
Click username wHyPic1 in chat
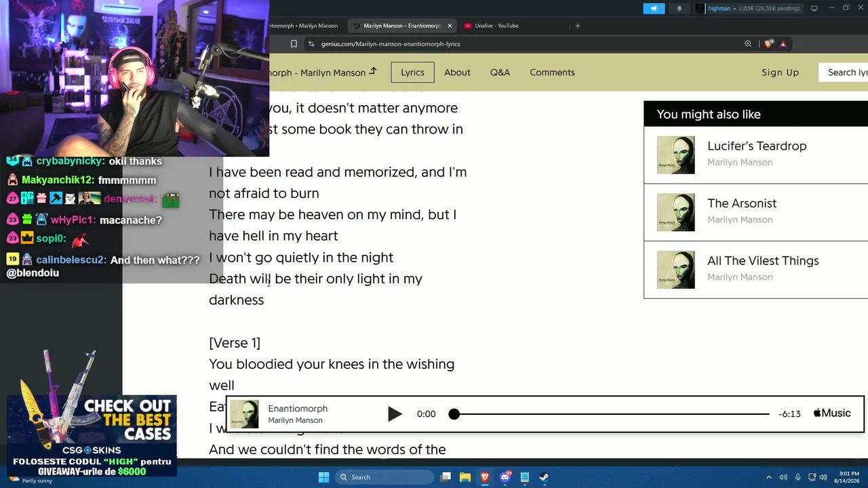tap(73, 220)
